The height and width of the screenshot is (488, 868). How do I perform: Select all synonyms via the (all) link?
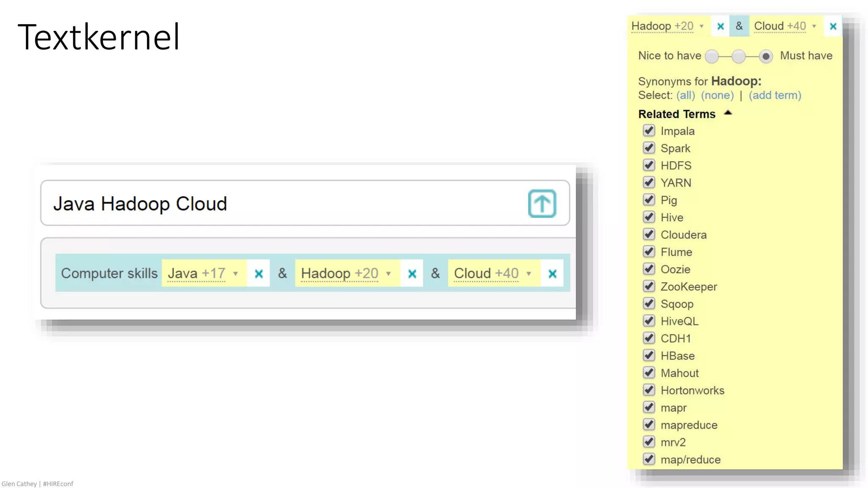[685, 95]
